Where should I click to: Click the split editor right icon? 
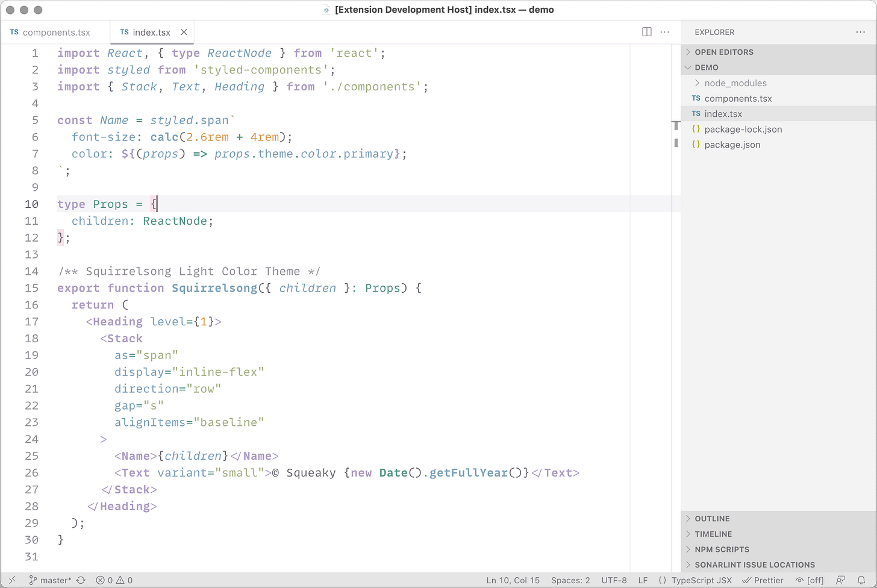coord(647,32)
